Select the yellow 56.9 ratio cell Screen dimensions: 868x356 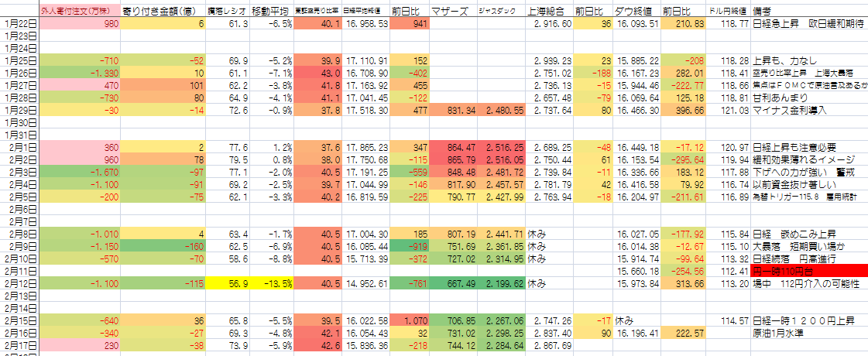point(226,283)
